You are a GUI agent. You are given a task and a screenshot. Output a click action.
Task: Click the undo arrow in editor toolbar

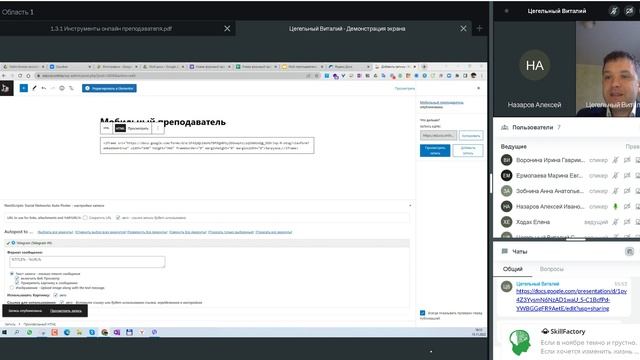click(44, 88)
